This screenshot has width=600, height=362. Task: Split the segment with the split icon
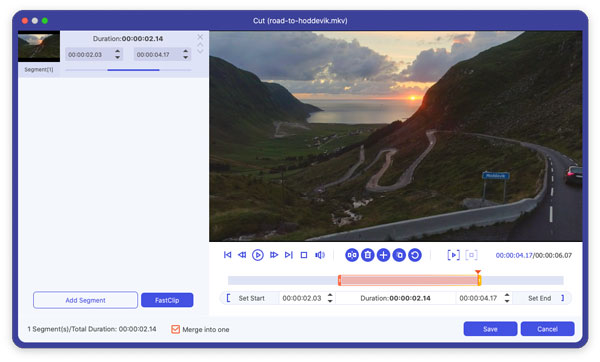point(352,255)
